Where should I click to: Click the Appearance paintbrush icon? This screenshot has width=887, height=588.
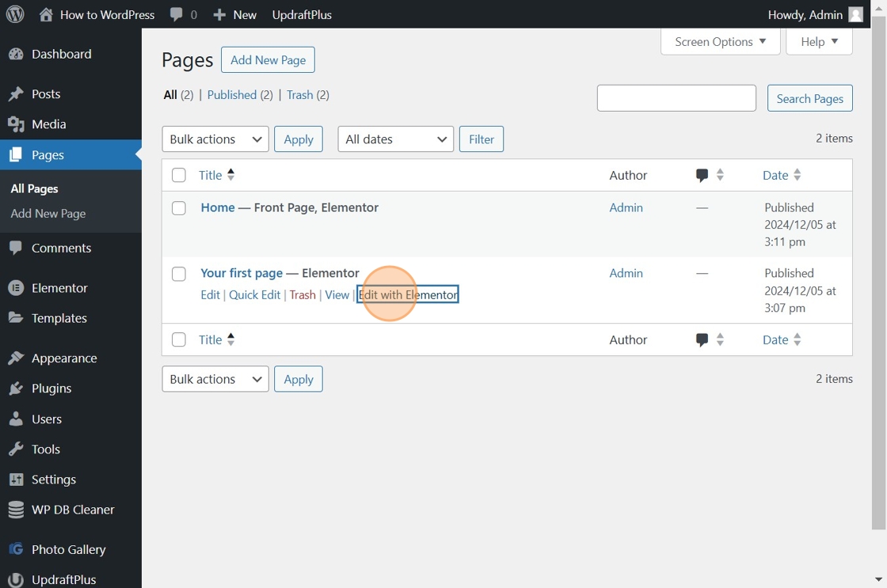[x=16, y=358]
